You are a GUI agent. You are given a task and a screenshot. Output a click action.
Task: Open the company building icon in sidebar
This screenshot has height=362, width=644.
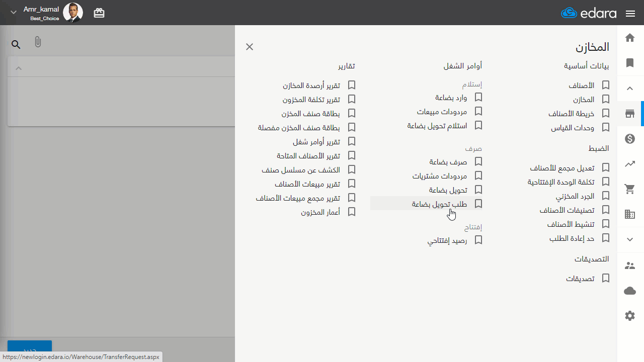pos(630,215)
